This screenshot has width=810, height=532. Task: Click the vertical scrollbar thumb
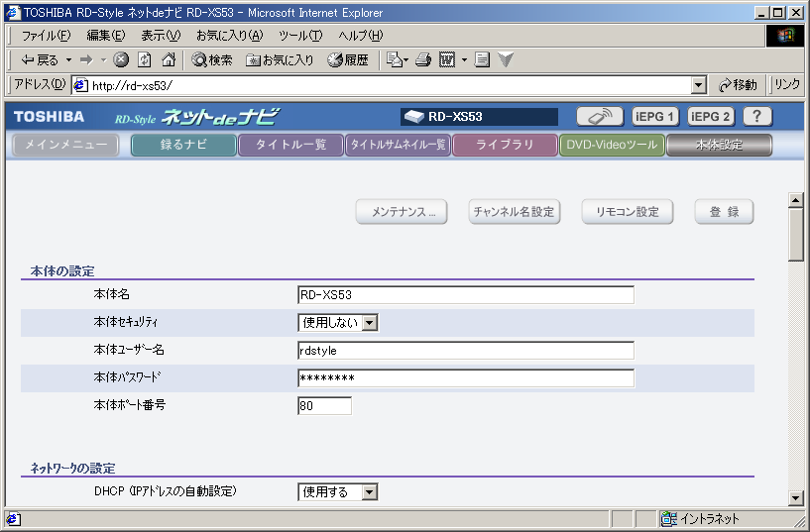point(795,235)
